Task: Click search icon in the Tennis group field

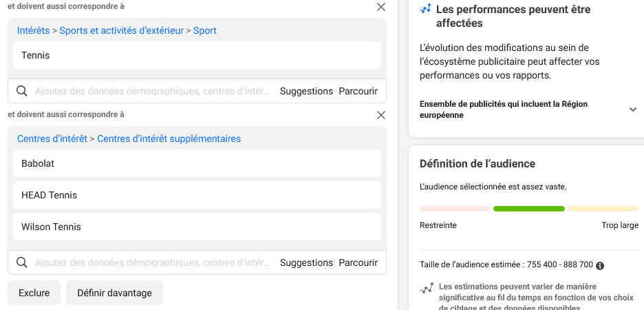Action: coord(22,91)
